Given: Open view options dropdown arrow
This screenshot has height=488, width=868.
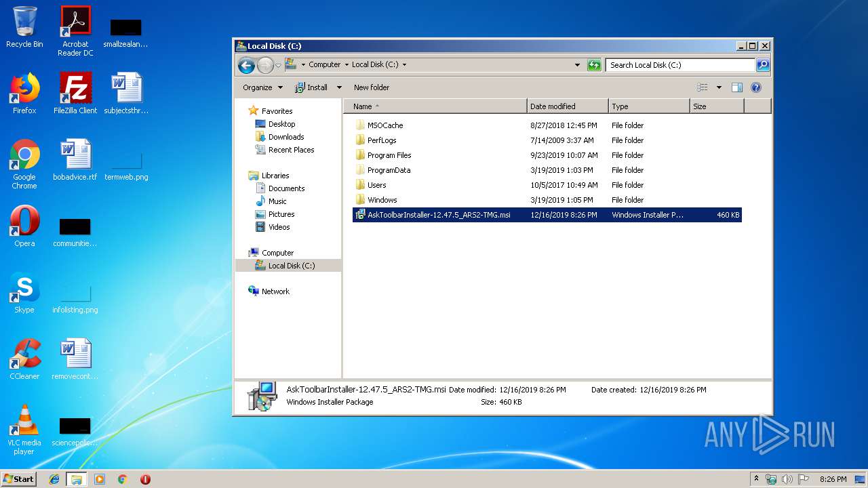Looking at the screenshot, I should 719,87.
